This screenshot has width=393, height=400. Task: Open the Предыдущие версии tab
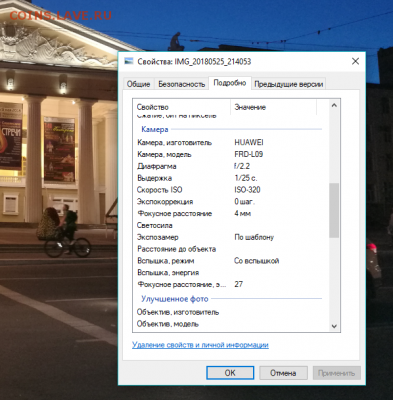coord(289,84)
